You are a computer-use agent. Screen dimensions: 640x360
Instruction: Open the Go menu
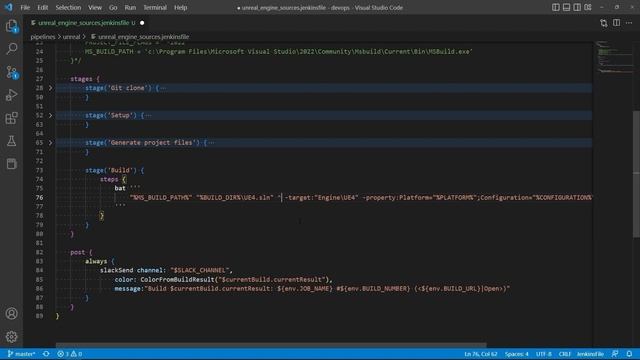[113, 7]
